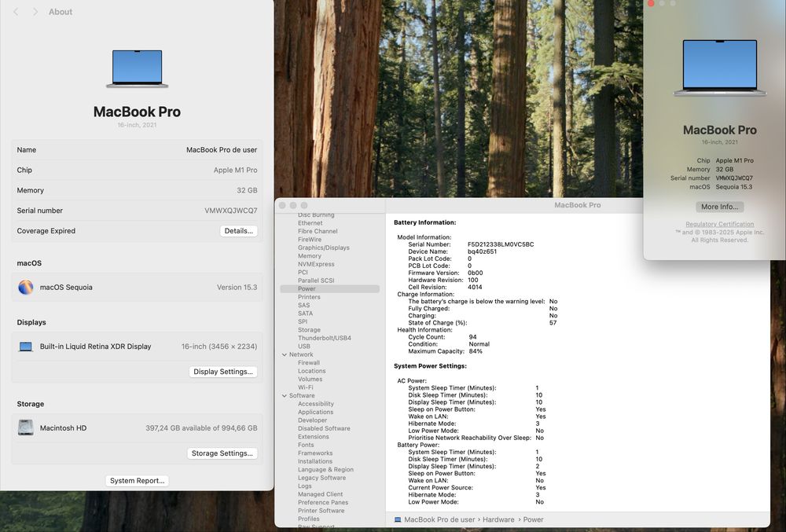Collapse the Network section in sidebar
Image resolution: width=786 pixels, height=532 pixels.
coord(285,354)
